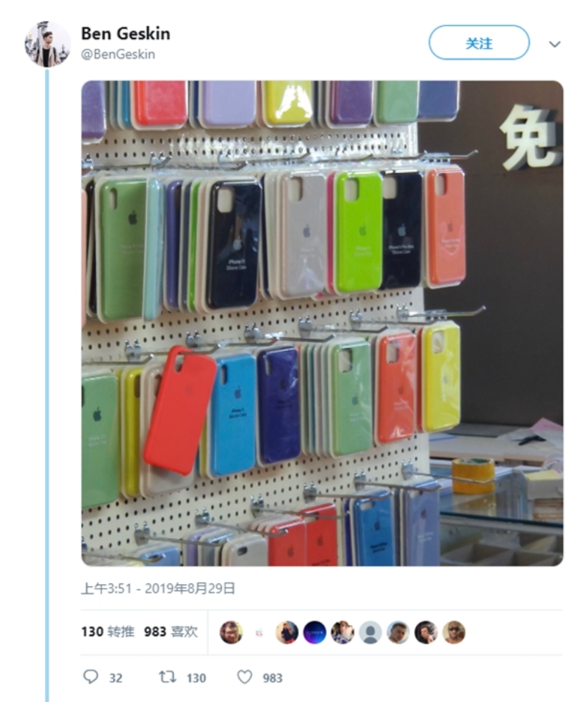This screenshot has width=588, height=702.
Task: Open the phone cases photo
Action: point(322,323)
